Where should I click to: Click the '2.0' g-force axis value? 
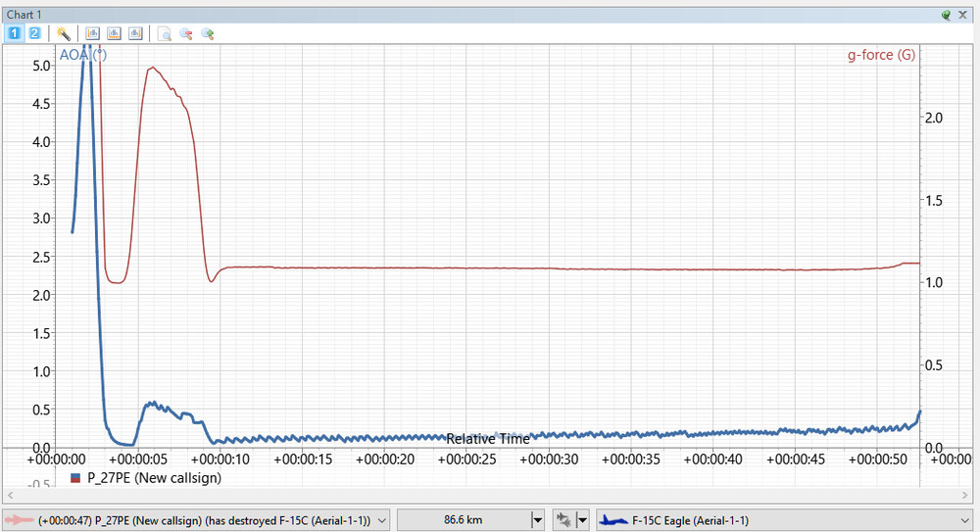934,119
